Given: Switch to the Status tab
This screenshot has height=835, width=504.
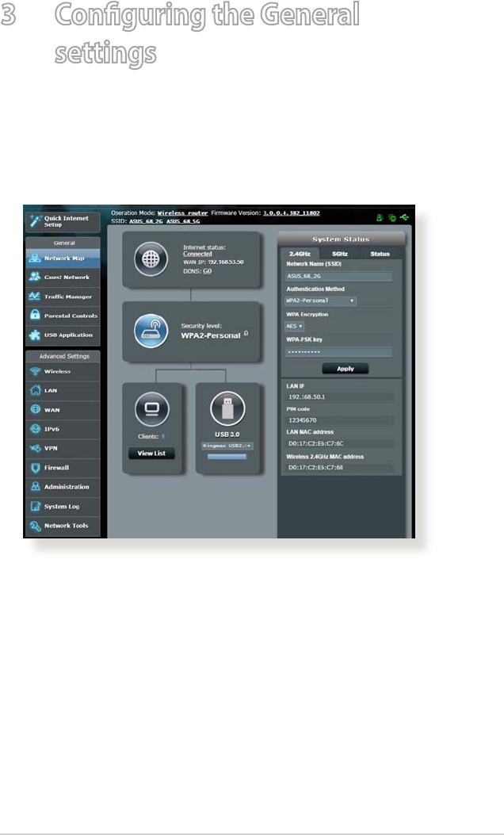Looking at the screenshot, I should [380, 254].
